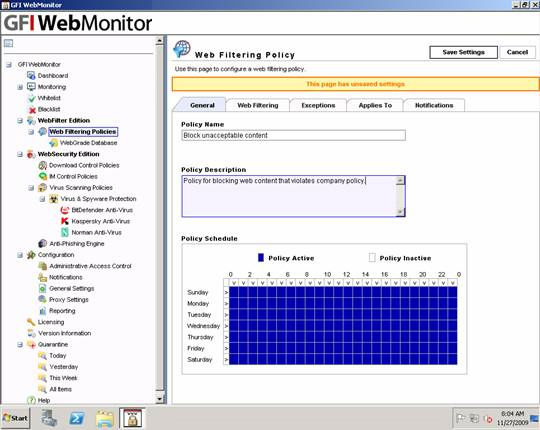The image size is (540, 430).
Task: Open This Week quarantine items
Action: click(63, 378)
